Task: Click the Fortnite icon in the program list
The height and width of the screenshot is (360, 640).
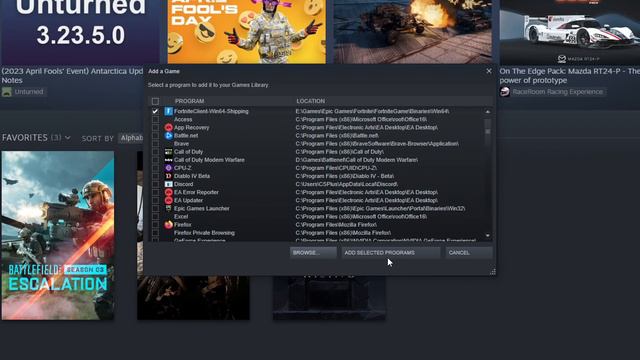Action: pyautogui.click(x=168, y=111)
